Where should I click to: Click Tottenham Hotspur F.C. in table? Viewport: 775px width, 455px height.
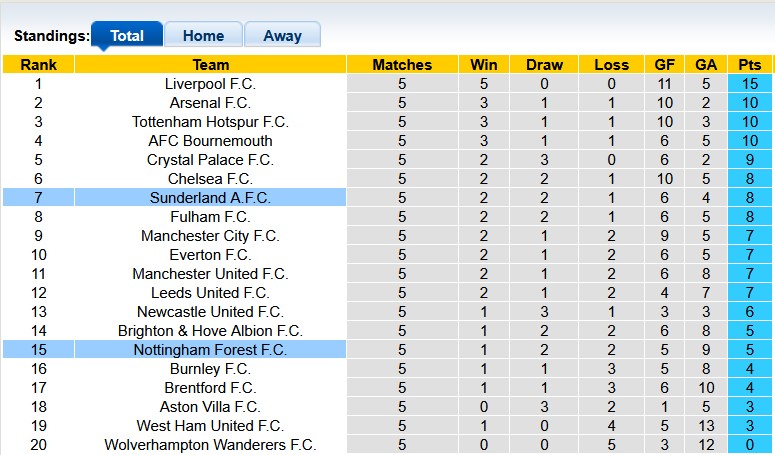(210, 122)
